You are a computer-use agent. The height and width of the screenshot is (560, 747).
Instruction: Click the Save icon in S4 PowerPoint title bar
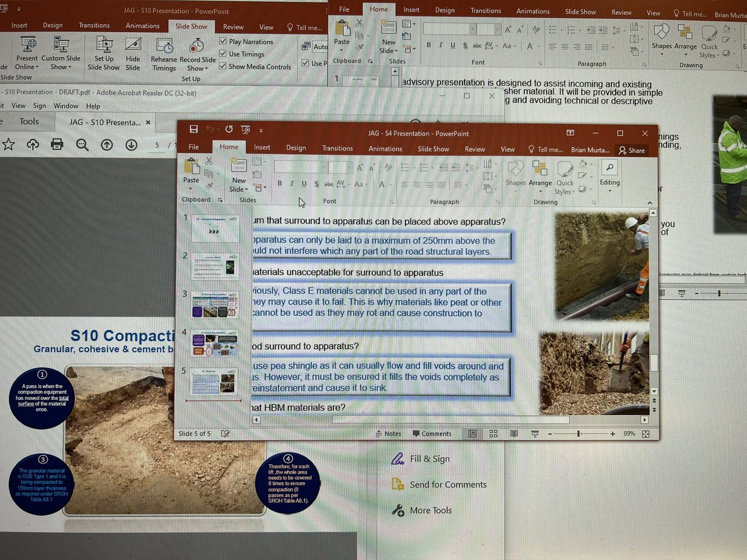pos(194,129)
